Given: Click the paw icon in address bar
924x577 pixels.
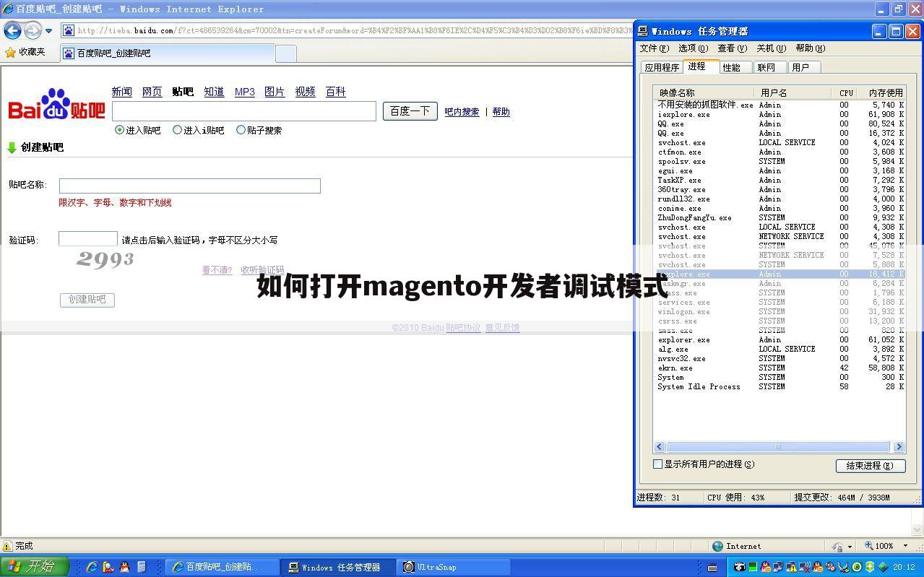Looking at the screenshot, I should pyautogui.click(x=69, y=30).
